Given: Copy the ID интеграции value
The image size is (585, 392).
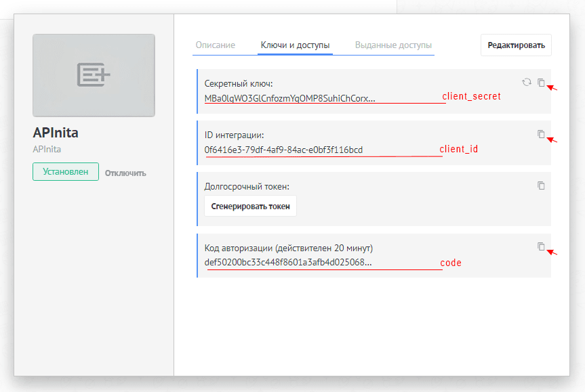Looking at the screenshot, I should tap(541, 134).
